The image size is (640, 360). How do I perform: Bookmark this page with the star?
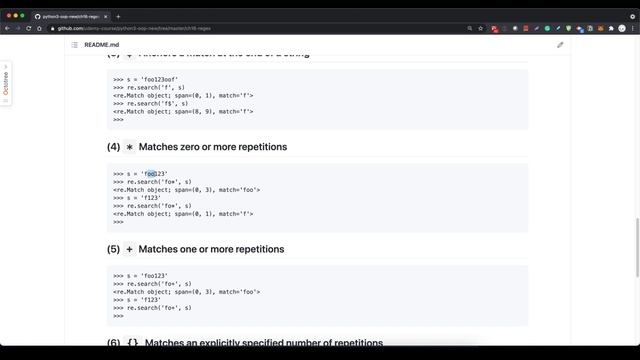(480, 29)
